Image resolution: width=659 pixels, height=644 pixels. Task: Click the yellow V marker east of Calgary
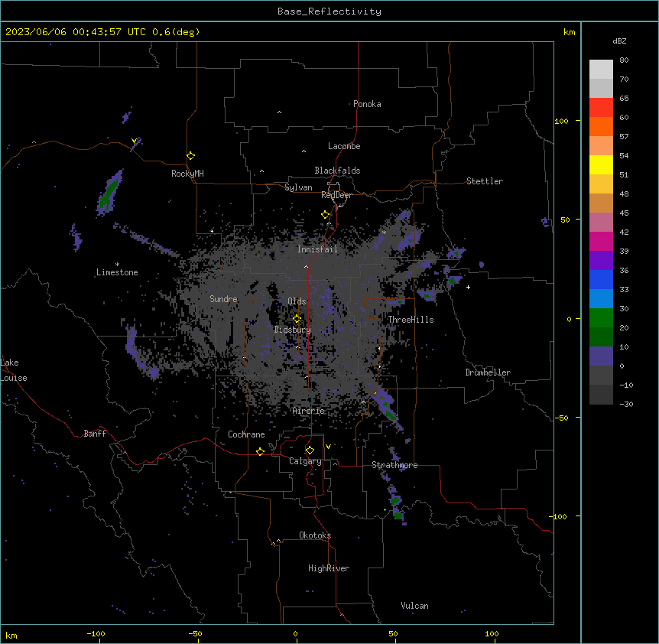[328, 447]
